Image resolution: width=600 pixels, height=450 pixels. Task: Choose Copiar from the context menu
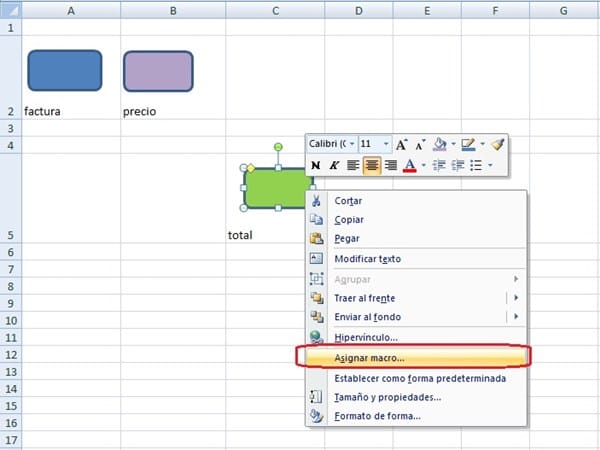point(416,220)
